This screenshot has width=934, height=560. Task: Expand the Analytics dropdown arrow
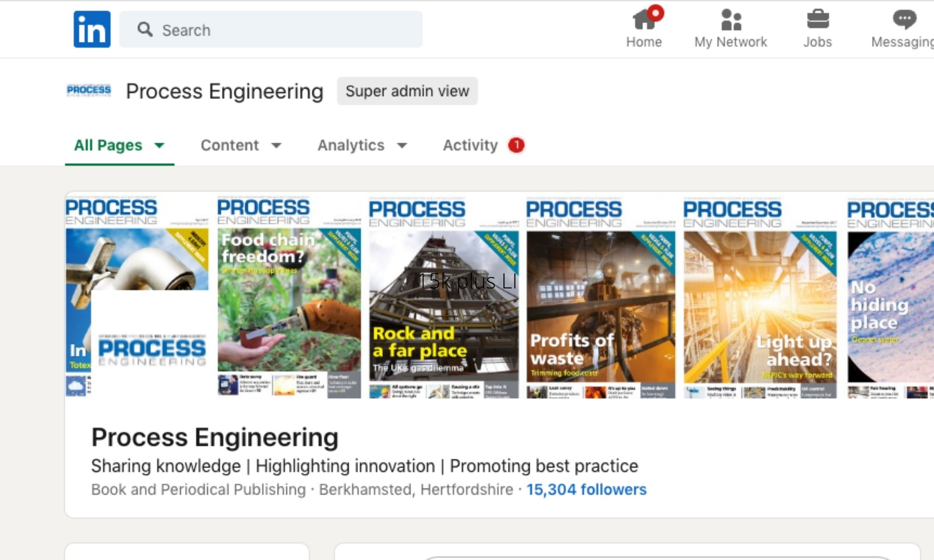pyautogui.click(x=402, y=146)
